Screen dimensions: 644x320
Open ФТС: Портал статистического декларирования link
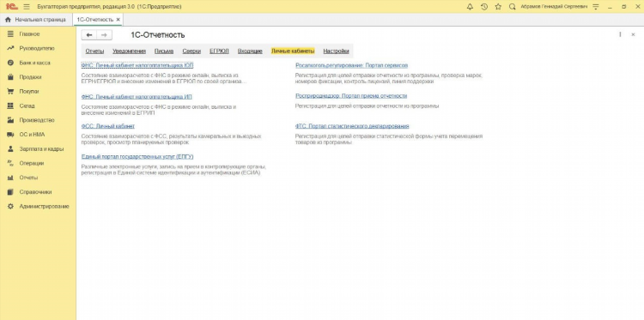point(352,126)
